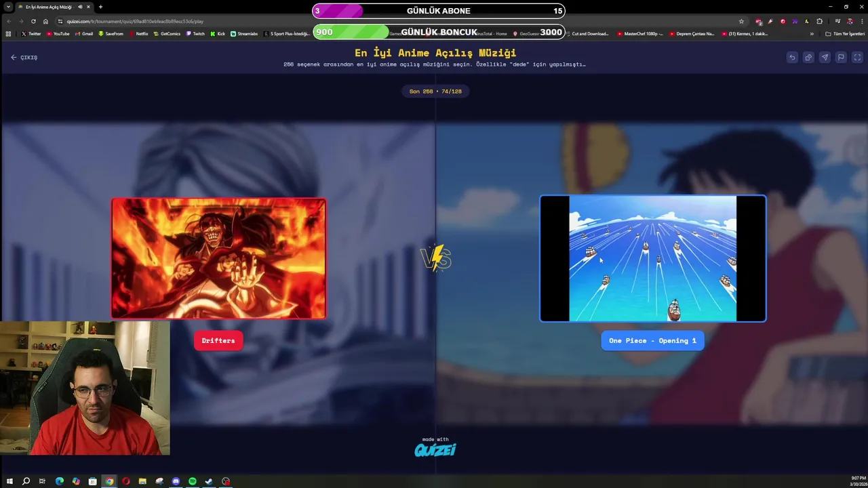This screenshot has width=868, height=488.
Task: Open Windows Start menu
Action: point(9,481)
